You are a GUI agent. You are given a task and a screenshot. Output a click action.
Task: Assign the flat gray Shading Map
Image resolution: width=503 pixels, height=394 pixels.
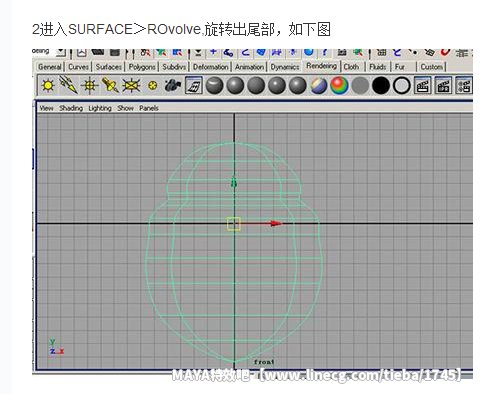click(x=360, y=85)
